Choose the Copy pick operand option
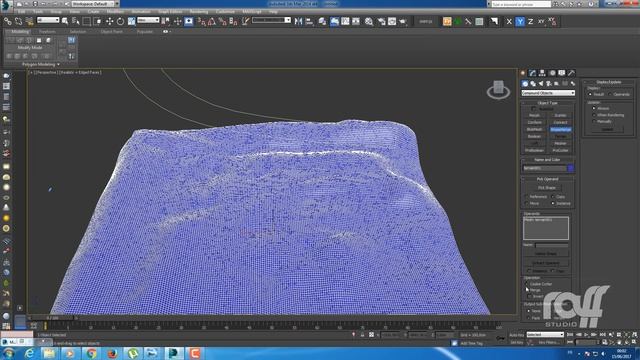640x360 pixels. pos(553,197)
